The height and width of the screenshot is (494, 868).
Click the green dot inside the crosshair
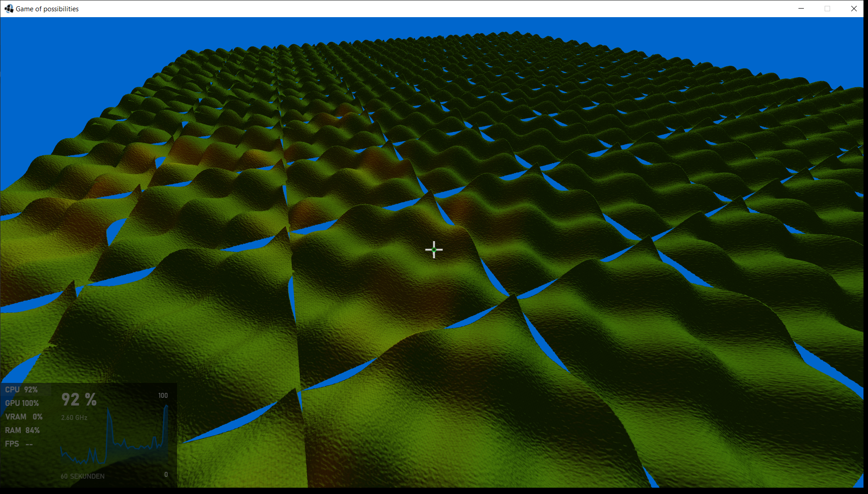434,250
